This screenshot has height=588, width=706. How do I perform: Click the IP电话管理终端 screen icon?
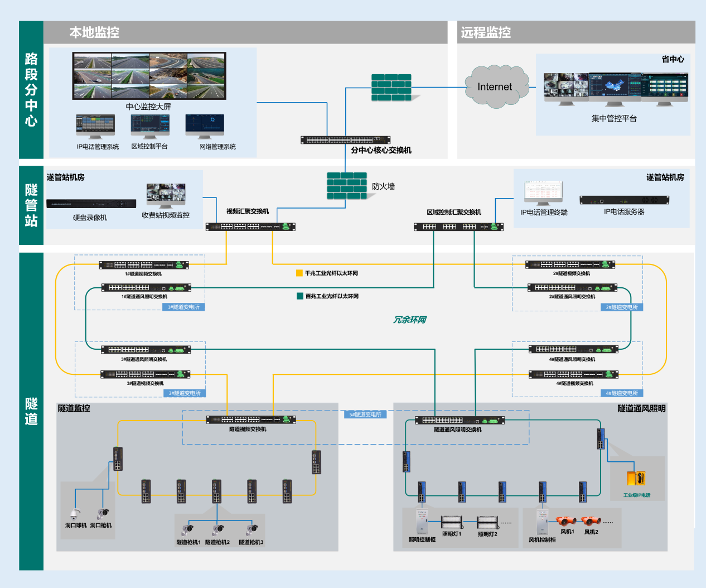click(x=543, y=193)
